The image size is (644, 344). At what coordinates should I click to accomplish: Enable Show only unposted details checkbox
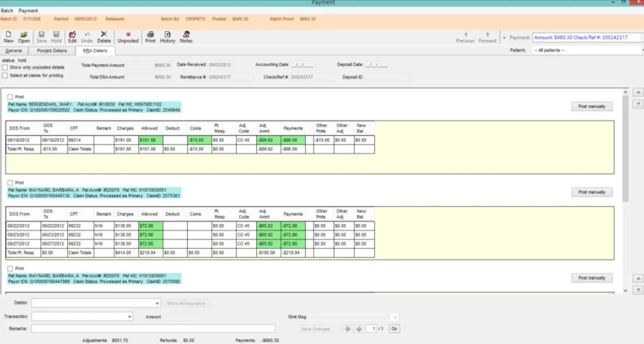point(5,67)
